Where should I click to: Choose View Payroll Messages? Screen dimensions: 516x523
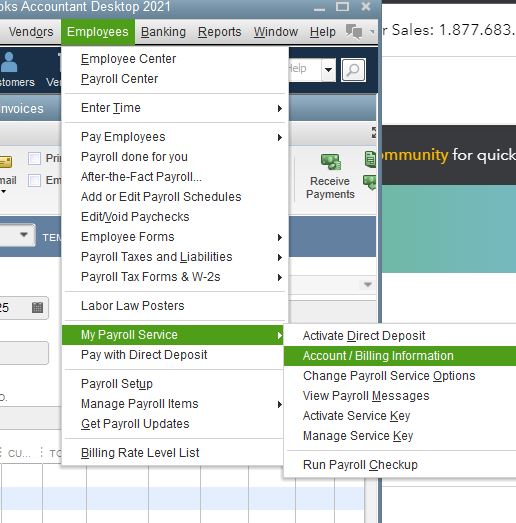(x=400, y=396)
